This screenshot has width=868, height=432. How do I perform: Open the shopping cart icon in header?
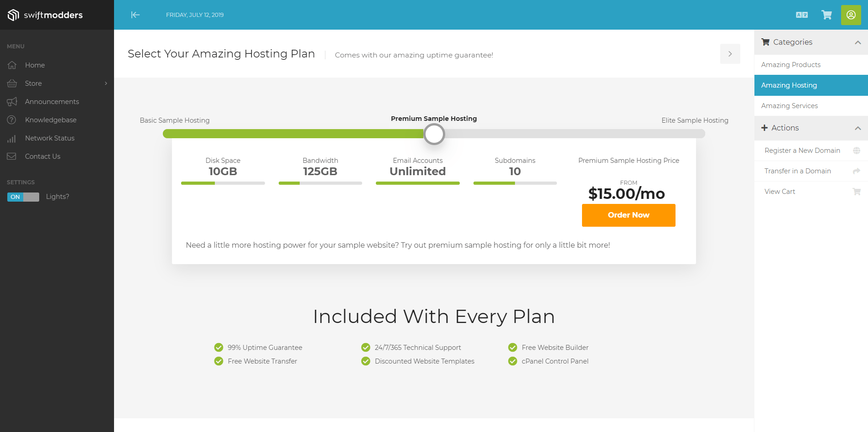pos(826,15)
